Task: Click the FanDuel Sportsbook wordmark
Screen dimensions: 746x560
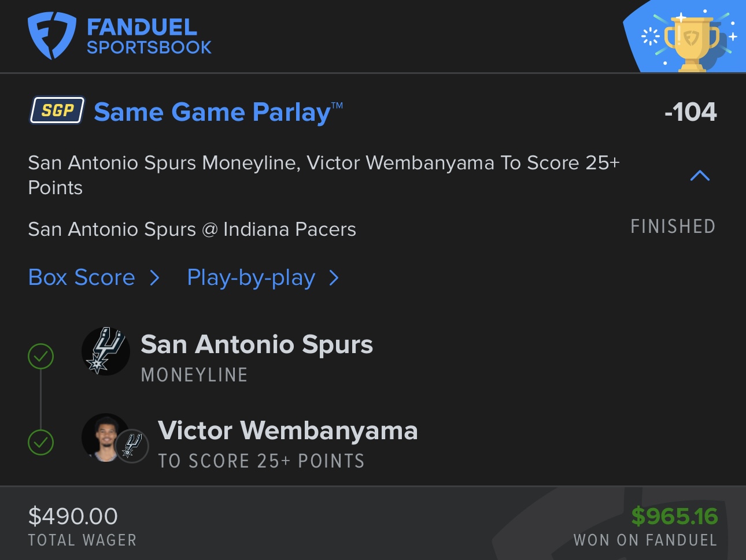Action: click(x=149, y=36)
